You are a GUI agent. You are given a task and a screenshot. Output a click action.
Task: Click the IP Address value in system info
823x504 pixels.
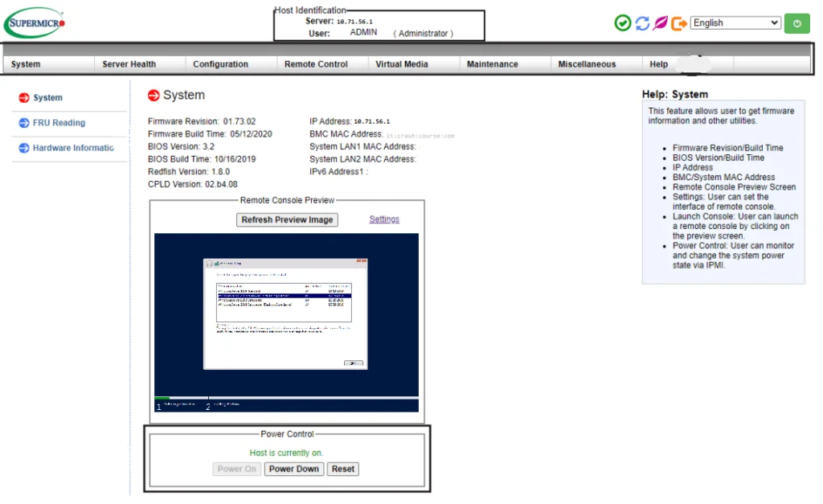pos(371,121)
